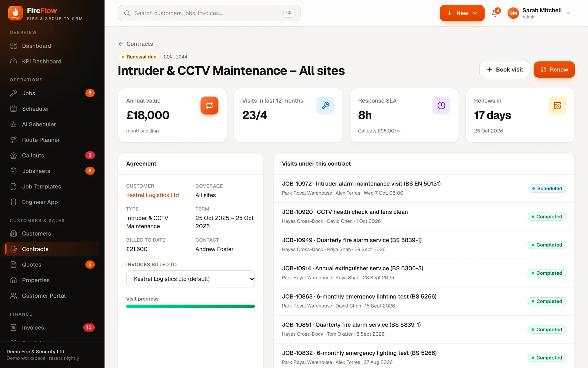
Task: Click the Renewal due status badge
Action: [139, 57]
